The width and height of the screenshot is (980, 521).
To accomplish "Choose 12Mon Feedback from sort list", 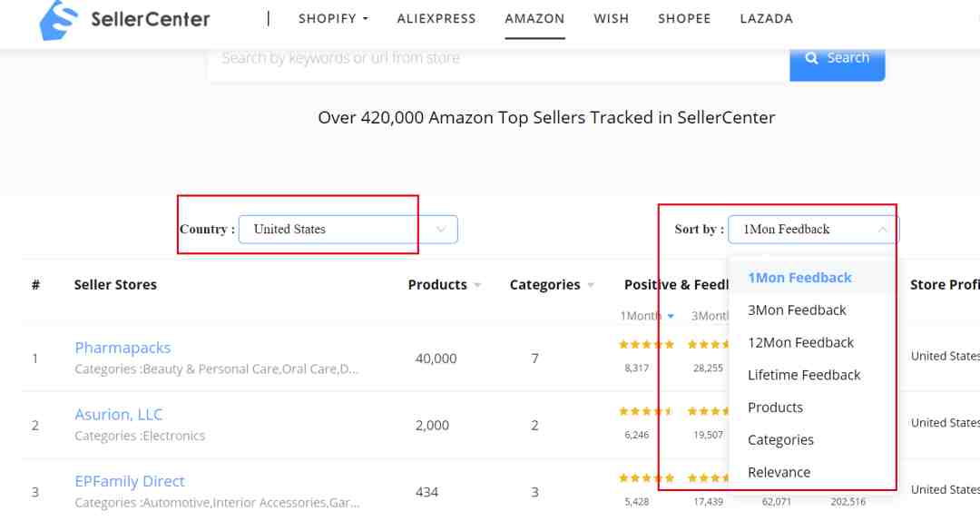I will (800, 343).
